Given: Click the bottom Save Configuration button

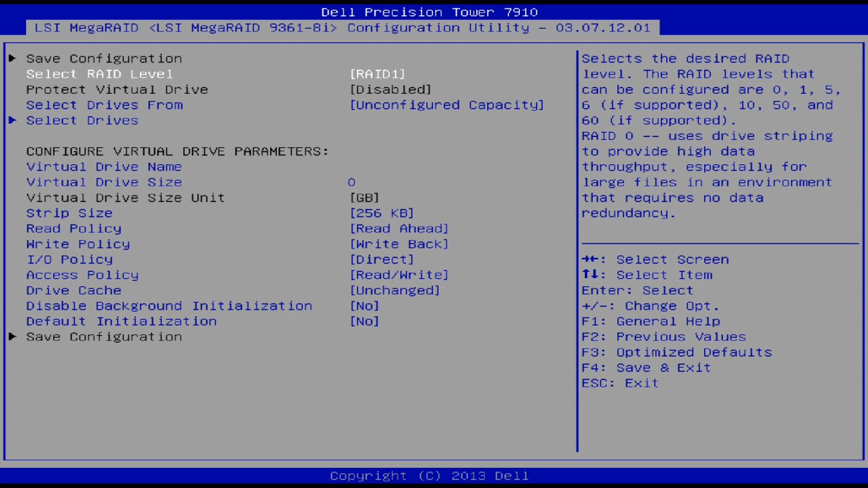Looking at the screenshot, I should pos(104,336).
